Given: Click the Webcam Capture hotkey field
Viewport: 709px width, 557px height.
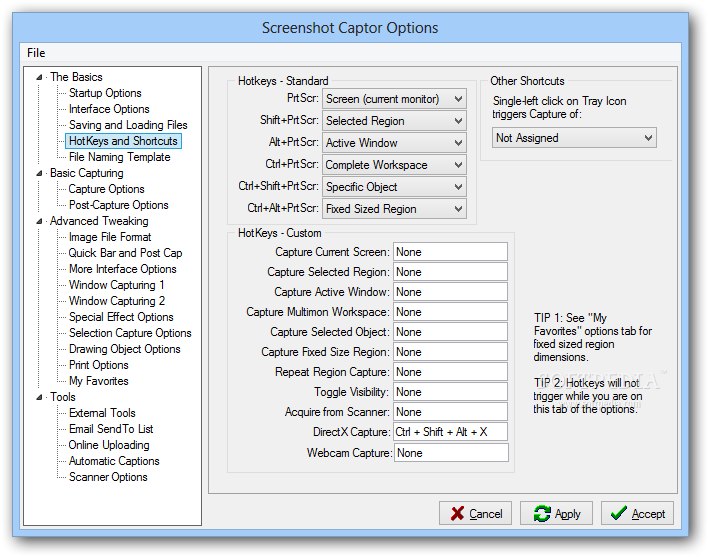Looking at the screenshot, I should tap(451, 453).
